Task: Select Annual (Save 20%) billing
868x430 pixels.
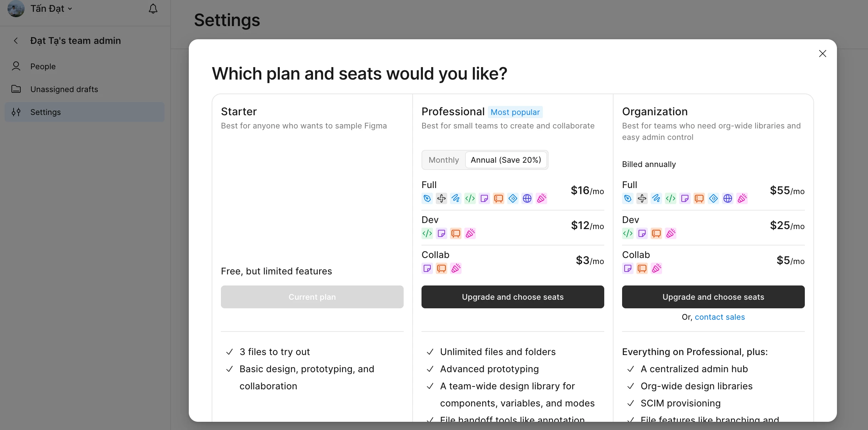Action: pyautogui.click(x=506, y=160)
